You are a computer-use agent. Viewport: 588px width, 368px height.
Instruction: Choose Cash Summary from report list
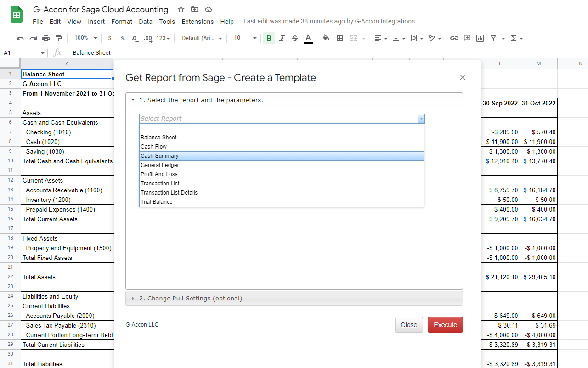pyautogui.click(x=281, y=156)
